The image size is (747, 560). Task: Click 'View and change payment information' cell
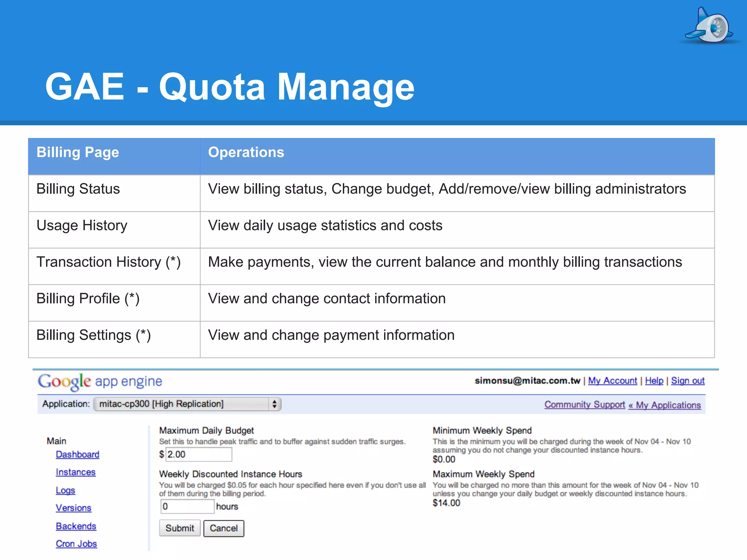click(x=457, y=339)
